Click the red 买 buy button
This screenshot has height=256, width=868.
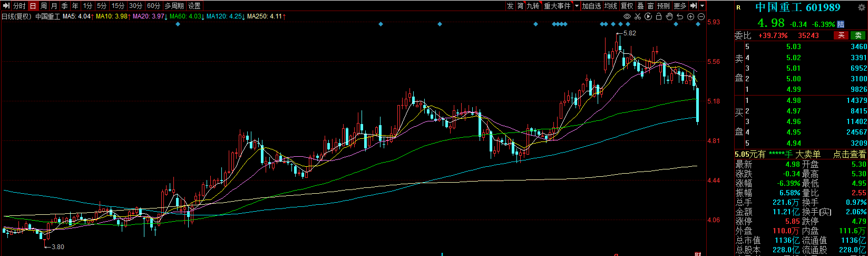(841, 35)
